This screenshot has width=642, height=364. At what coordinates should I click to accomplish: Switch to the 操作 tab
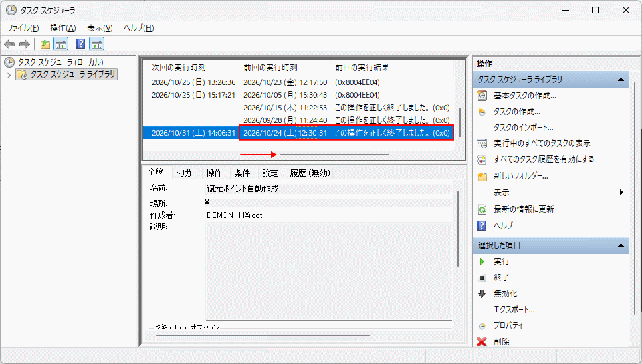tap(214, 173)
